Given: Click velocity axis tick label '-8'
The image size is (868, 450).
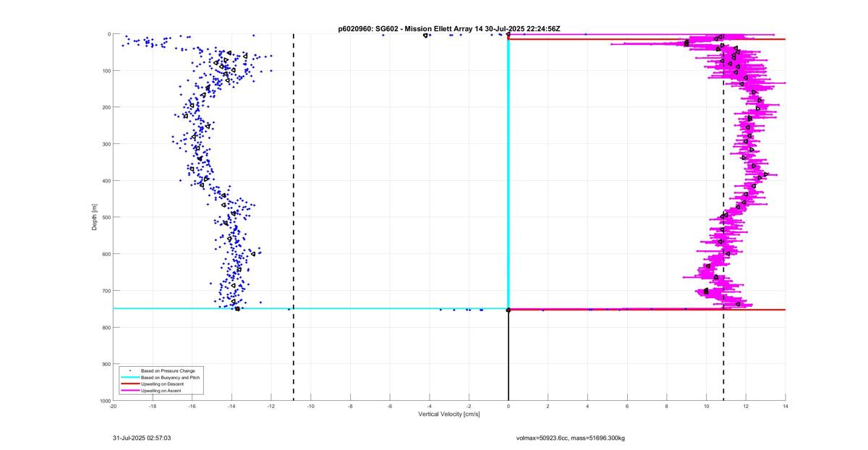Looking at the screenshot, I should [350, 406].
